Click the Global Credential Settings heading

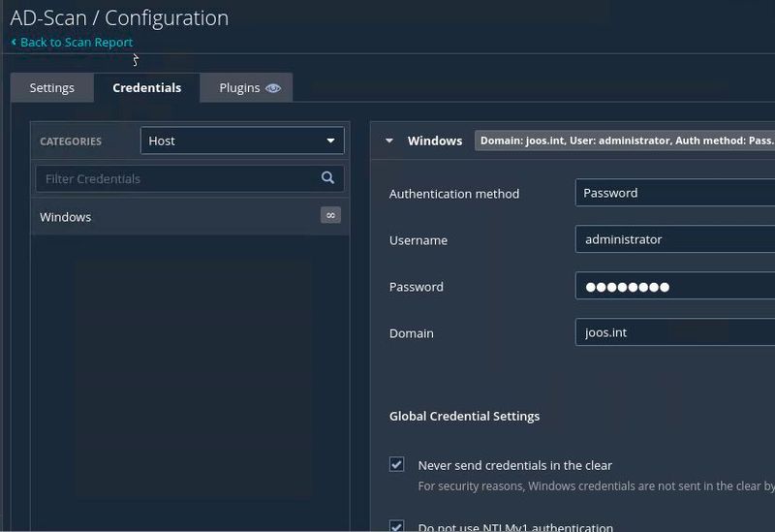[464, 417]
